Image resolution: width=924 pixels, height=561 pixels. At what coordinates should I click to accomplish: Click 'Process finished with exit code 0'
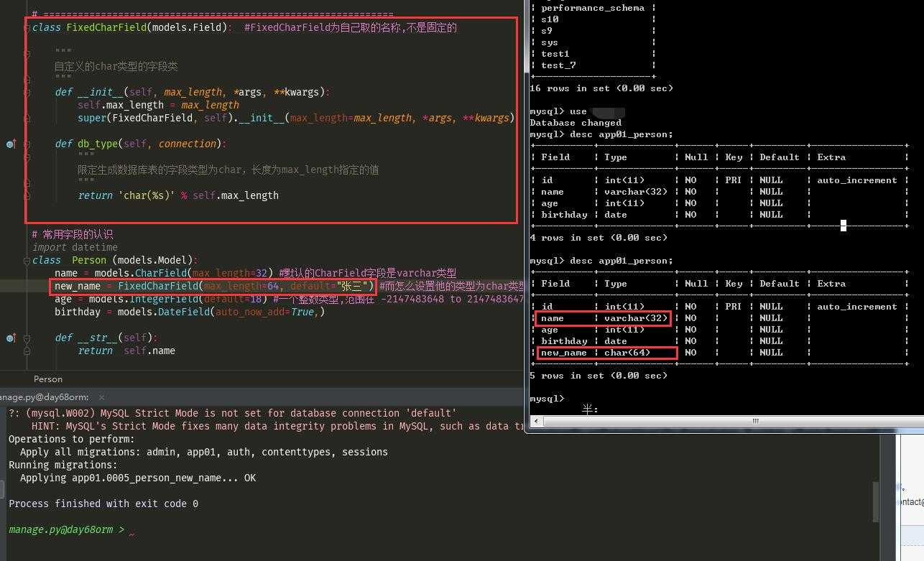[x=103, y=504]
